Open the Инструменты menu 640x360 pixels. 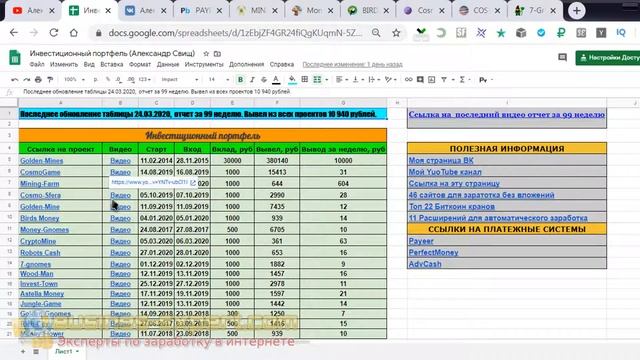(204, 64)
